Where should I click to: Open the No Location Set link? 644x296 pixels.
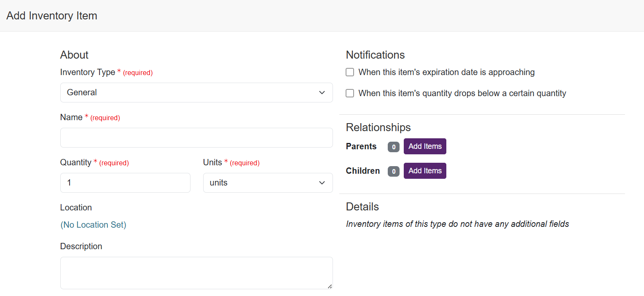click(x=93, y=224)
